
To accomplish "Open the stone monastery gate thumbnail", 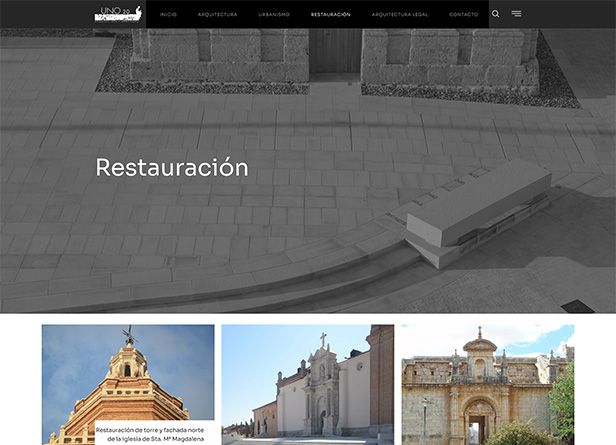I will 488,385.
